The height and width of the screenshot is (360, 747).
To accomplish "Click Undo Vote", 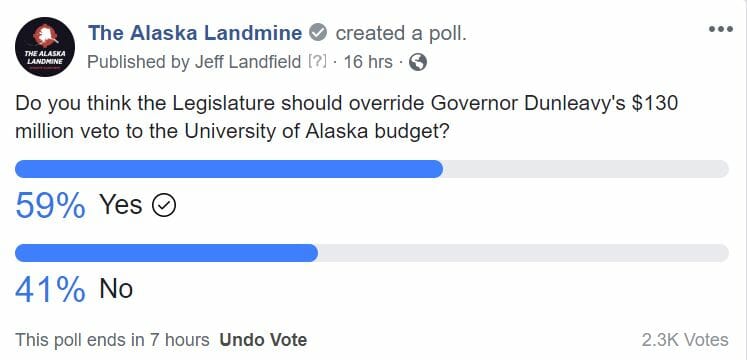I will tap(263, 340).
